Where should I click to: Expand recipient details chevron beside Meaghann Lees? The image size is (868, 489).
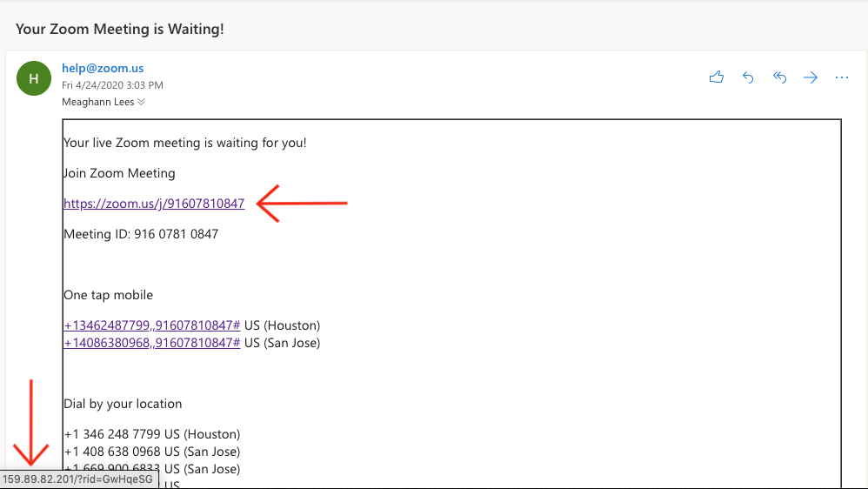(x=141, y=102)
